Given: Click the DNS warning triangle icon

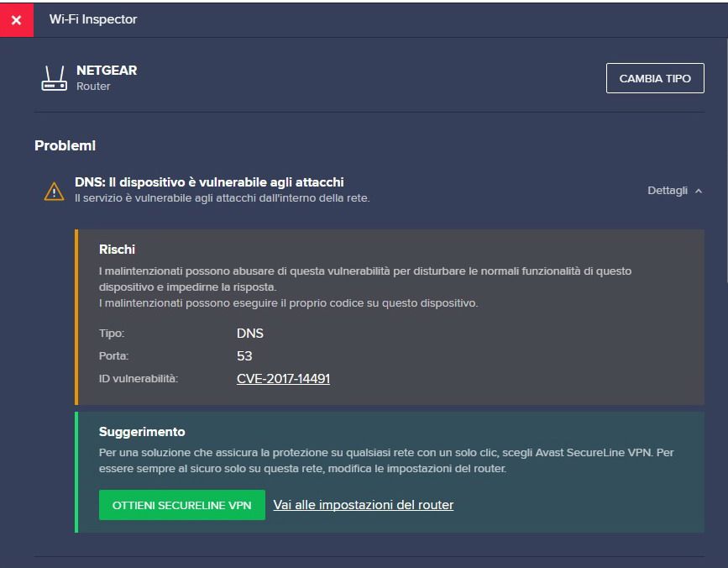Looking at the screenshot, I should 55,192.
